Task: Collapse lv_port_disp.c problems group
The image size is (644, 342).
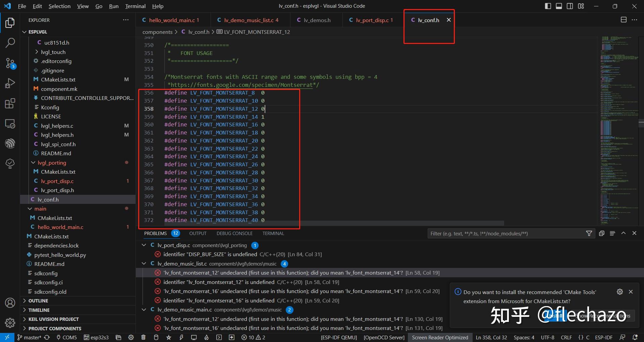Action: point(144,245)
